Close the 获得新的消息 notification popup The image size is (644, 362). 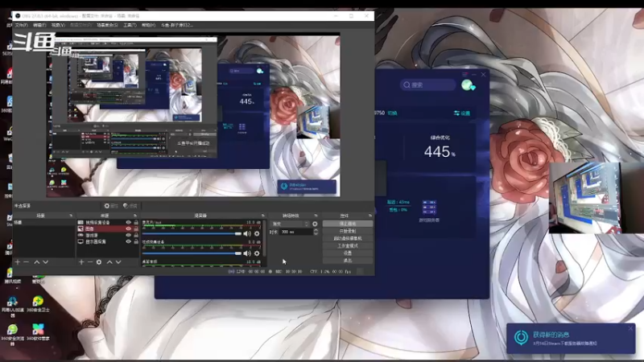tap(630, 328)
